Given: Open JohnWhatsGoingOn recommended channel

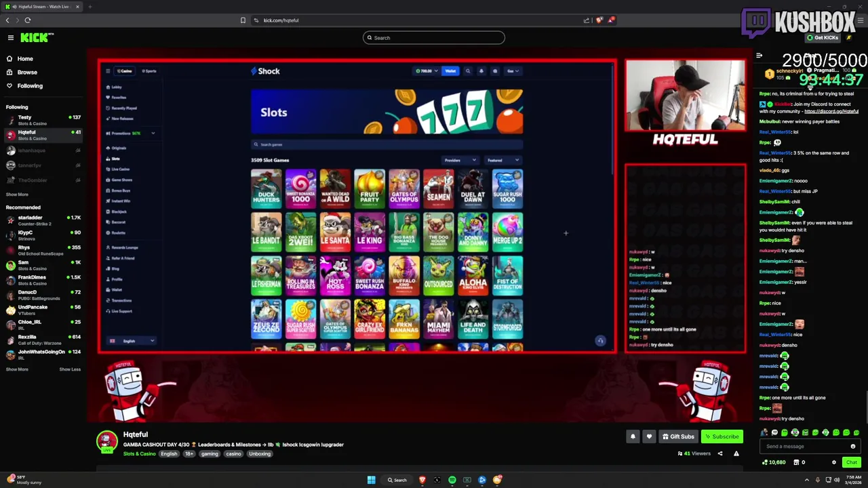Looking at the screenshot, I should click(x=42, y=354).
